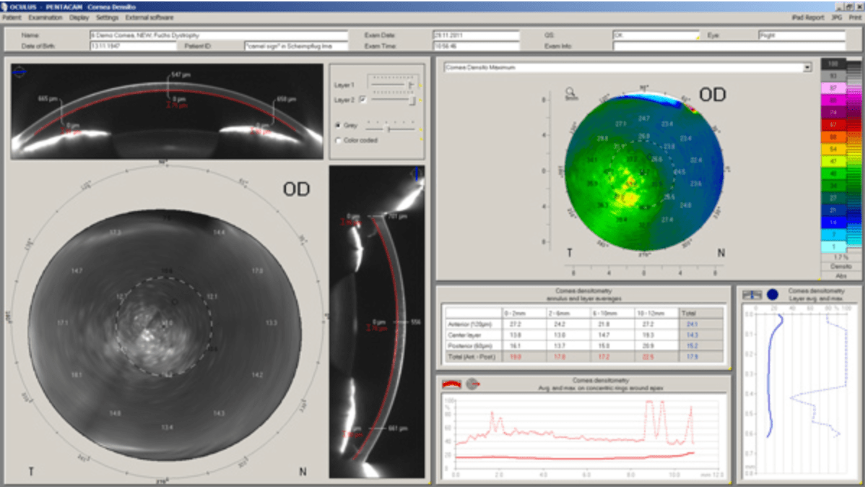Click blue eye orientation icon on horizontal Scheimpflug image
Screen dimensions: 868x487
pyautogui.click(x=19, y=72)
